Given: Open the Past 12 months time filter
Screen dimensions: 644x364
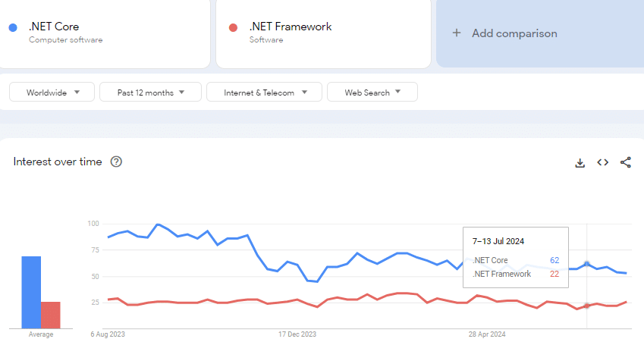Looking at the screenshot, I should [x=150, y=93].
